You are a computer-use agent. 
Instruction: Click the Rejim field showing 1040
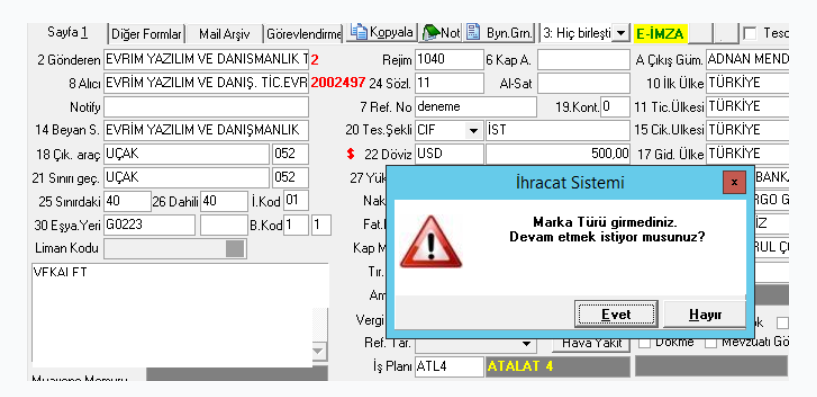click(449, 59)
